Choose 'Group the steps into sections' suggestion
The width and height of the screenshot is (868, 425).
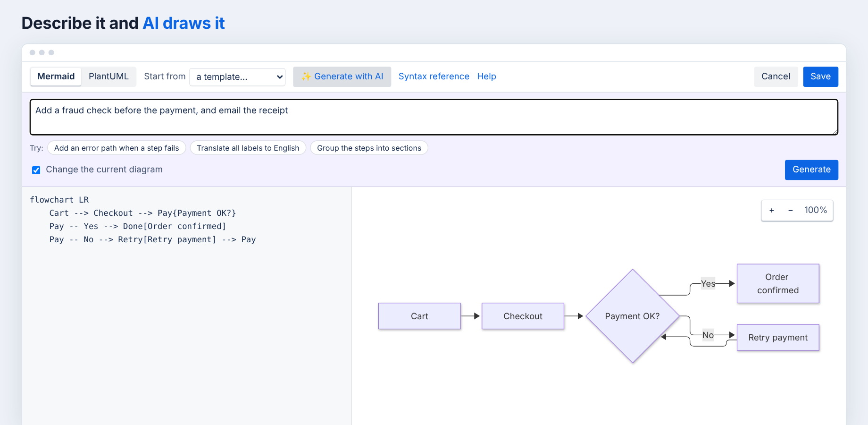pyautogui.click(x=369, y=148)
